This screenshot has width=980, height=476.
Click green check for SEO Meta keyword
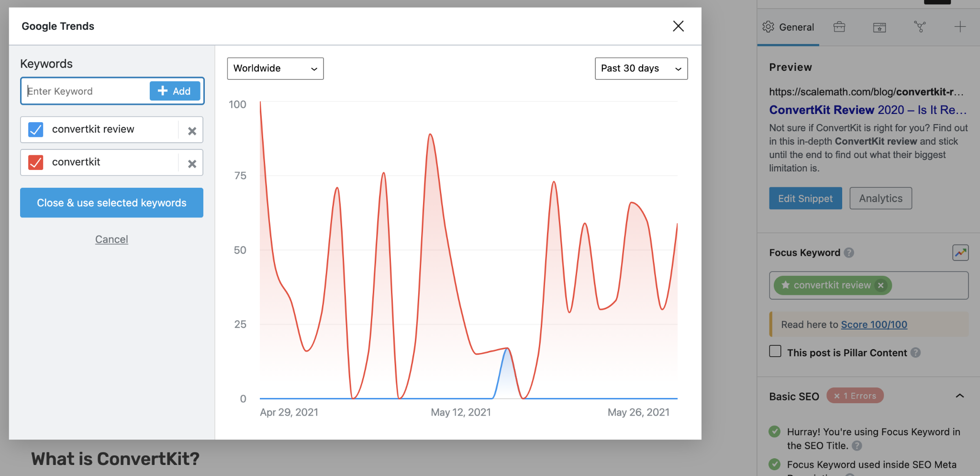(774, 464)
